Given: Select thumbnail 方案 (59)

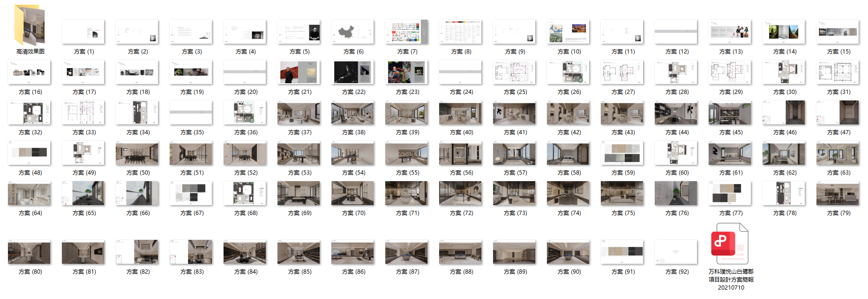Looking at the screenshot, I should pyautogui.click(x=622, y=153).
